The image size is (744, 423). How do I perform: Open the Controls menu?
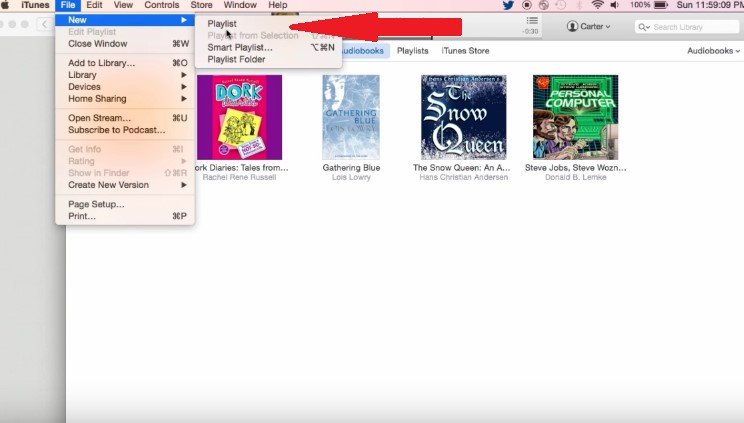162,5
